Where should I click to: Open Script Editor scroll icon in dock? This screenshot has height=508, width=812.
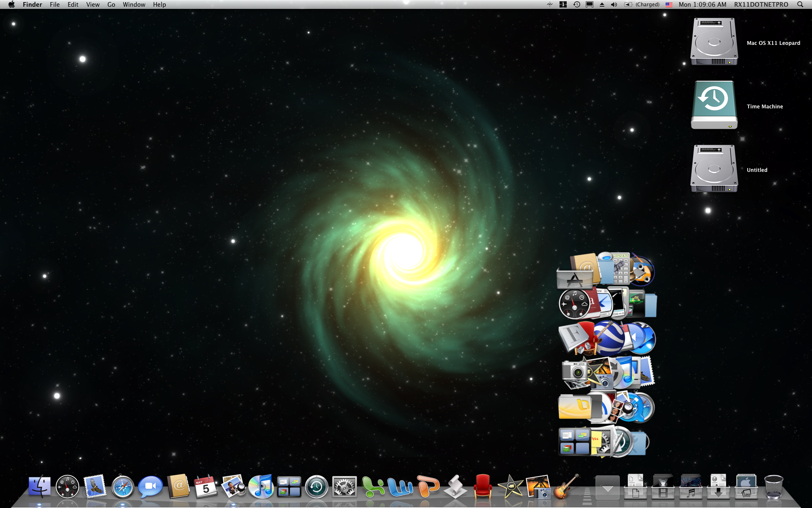[x=455, y=486]
